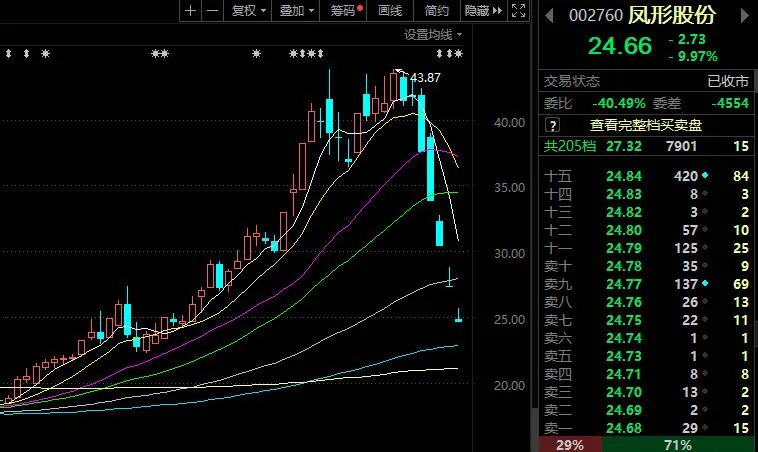The height and width of the screenshot is (452, 758).
Task: Open the 叠加 overlay dropdown
Action: pos(296,11)
